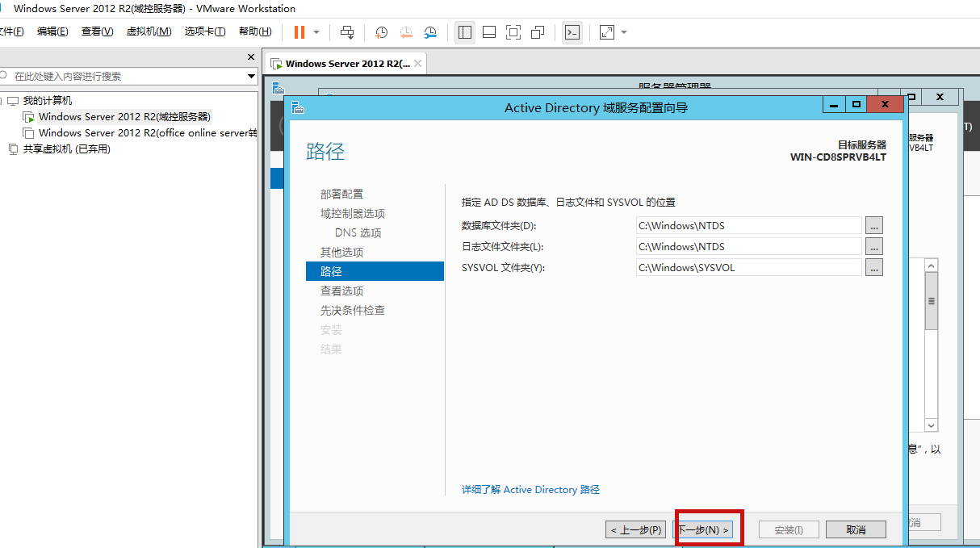Open the snapshot manager
Image resolution: width=980 pixels, height=548 pixels.
(430, 32)
